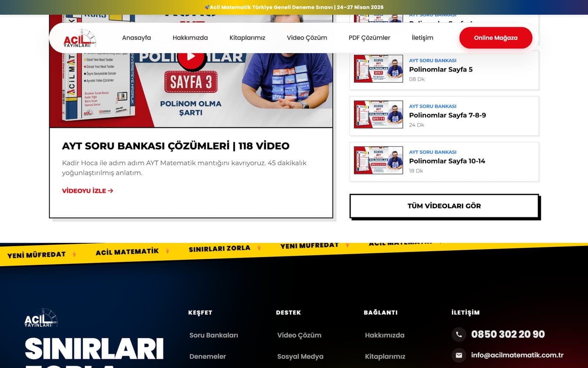
Task: Click the top announcement banner about Deneme Sınavı
Action: pos(294,7)
